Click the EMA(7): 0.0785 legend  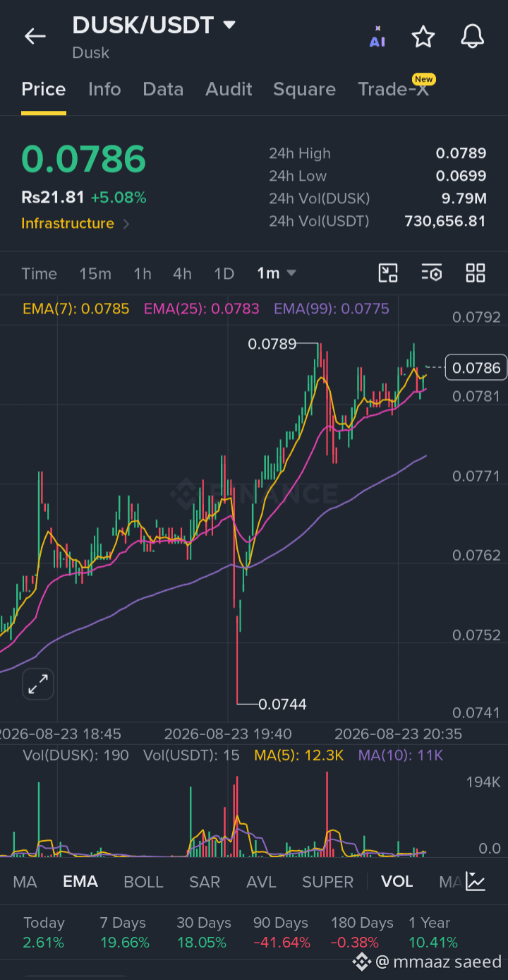pyautogui.click(x=76, y=309)
